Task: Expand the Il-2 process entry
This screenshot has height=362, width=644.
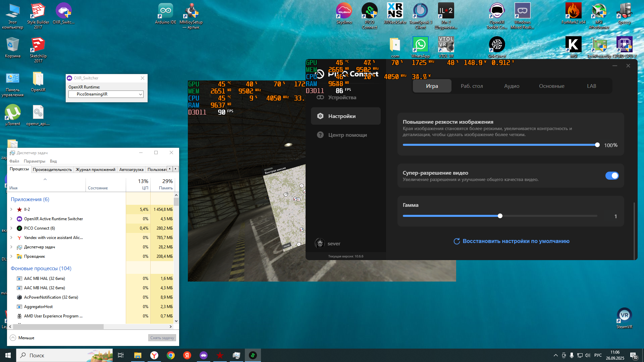Action: click(11, 209)
